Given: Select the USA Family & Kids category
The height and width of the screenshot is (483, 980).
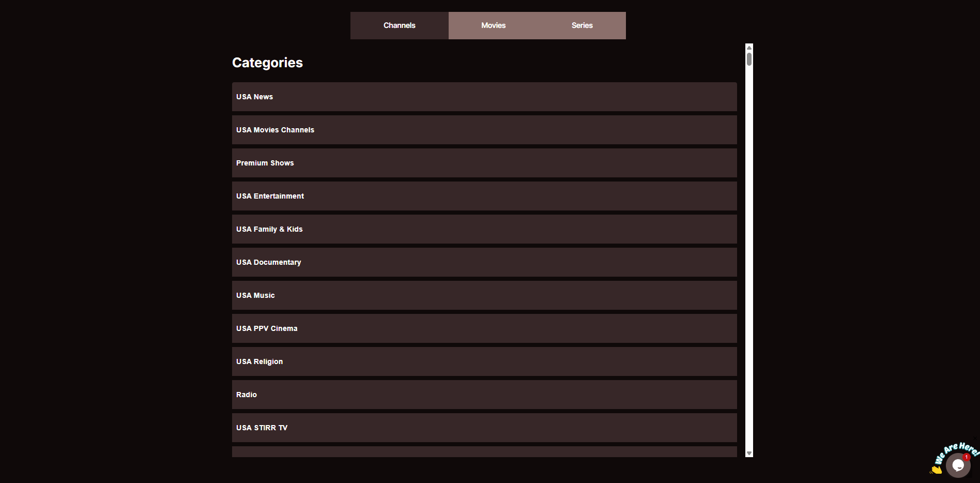Looking at the screenshot, I should [x=484, y=229].
